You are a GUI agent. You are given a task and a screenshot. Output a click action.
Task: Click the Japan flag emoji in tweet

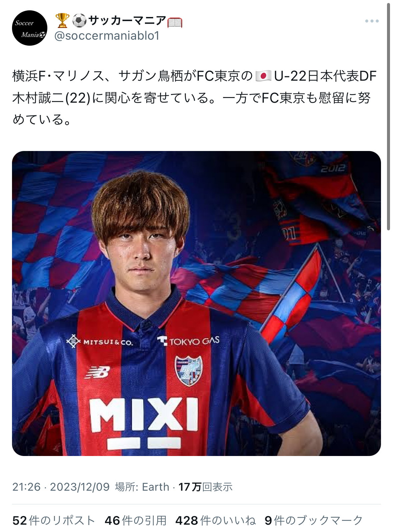coord(263,76)
